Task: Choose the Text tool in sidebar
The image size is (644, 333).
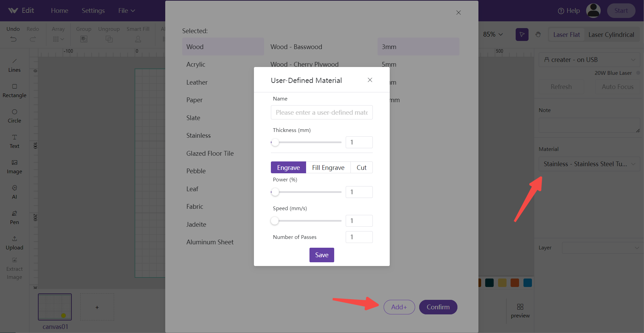Action: pos(14,141)
